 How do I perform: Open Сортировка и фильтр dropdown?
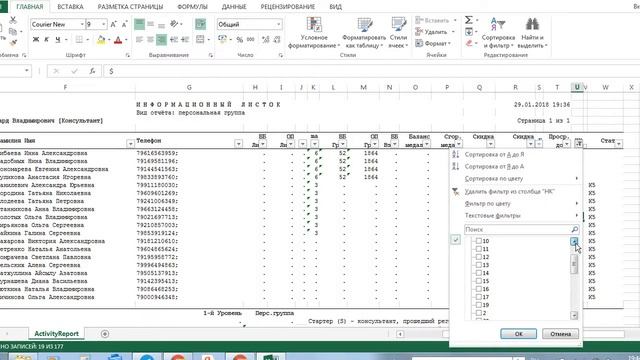[498, 33]
